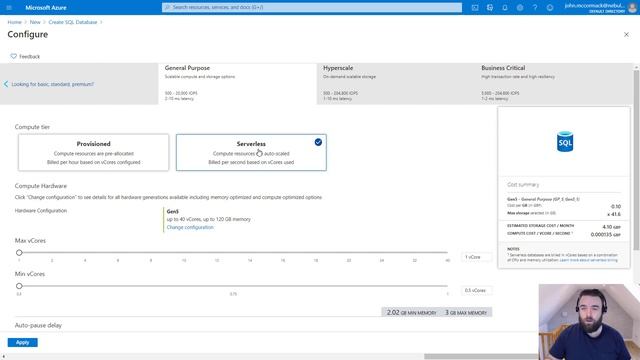Click the Auto-pause delay heading

click(x=38, y=325)
